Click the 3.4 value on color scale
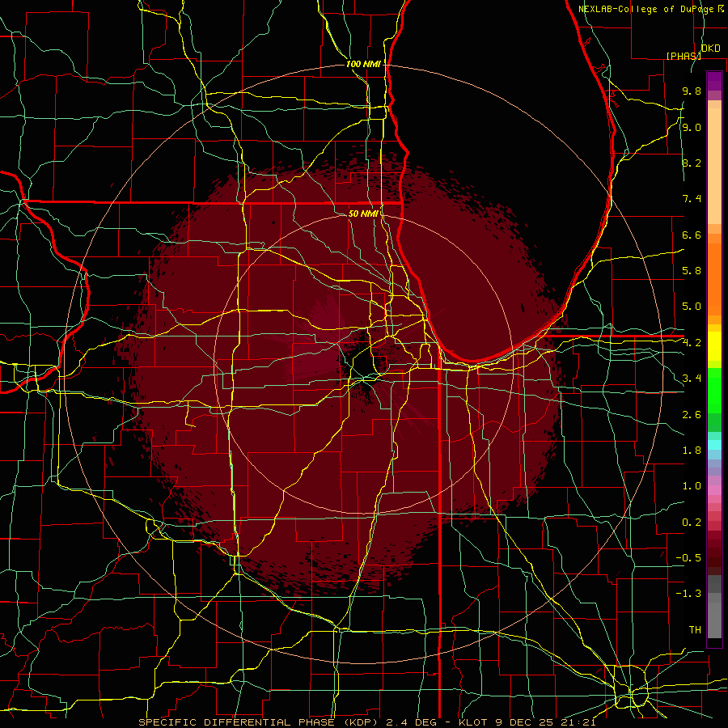Image resolution: width=728 pixels, height=728 pixels. click(x=692, y=379)
